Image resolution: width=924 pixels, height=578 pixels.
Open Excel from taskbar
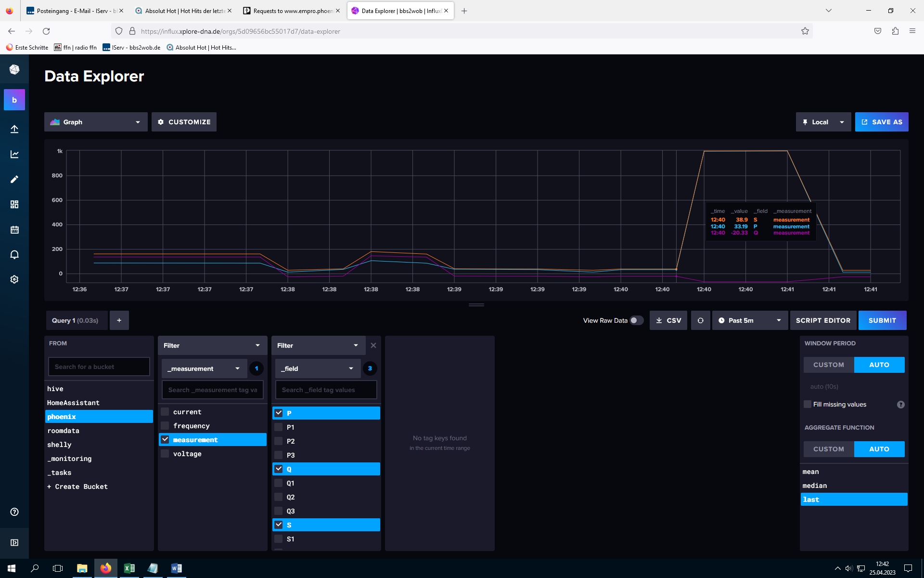tap(129, 568)
